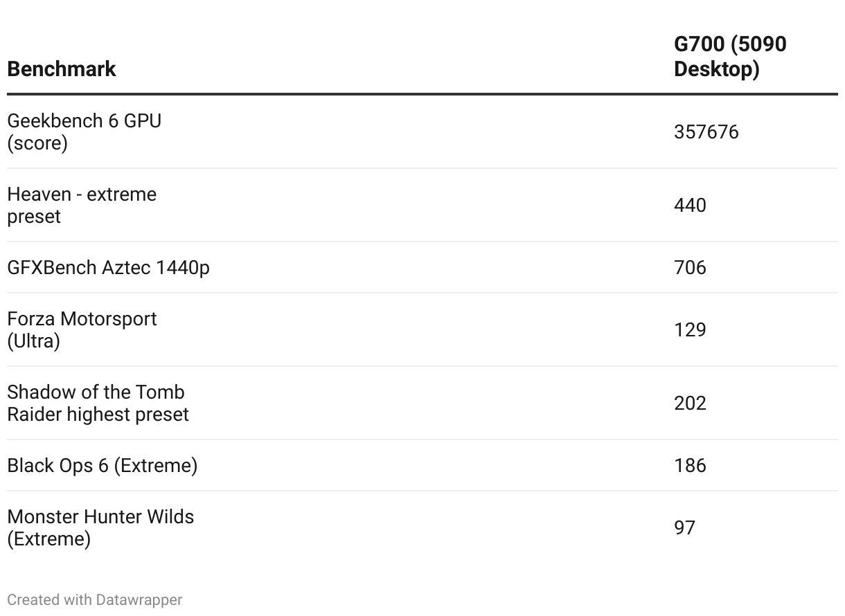The width and height of the screenshot is (845, 616).
Task: Click the Tomb Raider result value 202
Action: pyautogui.click(x=690, y=404)
